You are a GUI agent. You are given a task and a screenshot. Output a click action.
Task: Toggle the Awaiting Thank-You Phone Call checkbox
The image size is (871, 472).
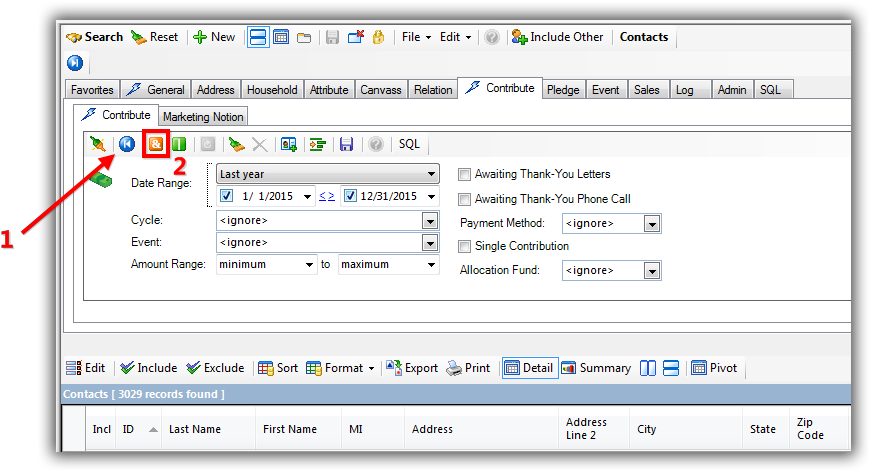(x=464, y=199)
